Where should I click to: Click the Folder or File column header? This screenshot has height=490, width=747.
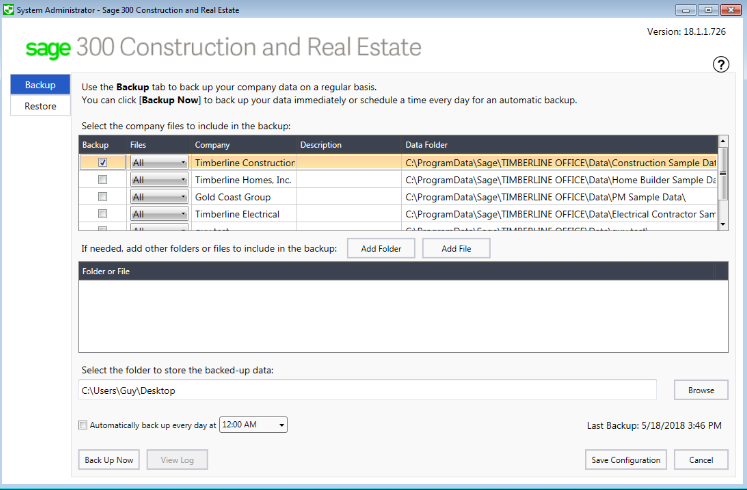click(397, 271)
